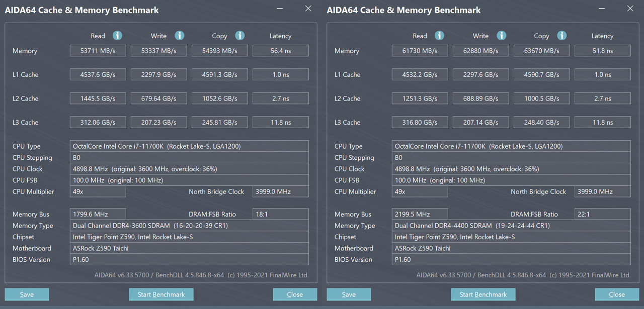This screenshot has height=309, width=644.
Task: Click the DRAM:FSB Ratio field showing 22:1
Action: (602, 214)
